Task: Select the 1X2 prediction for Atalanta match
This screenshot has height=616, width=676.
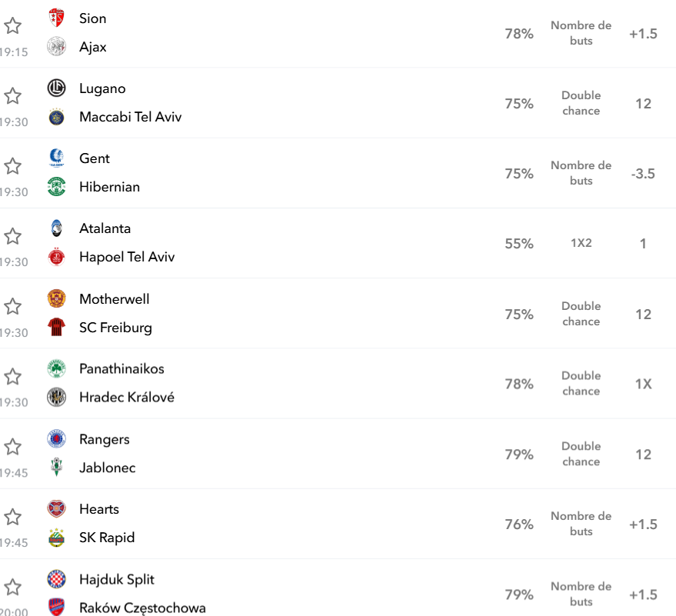Action: 581,243
